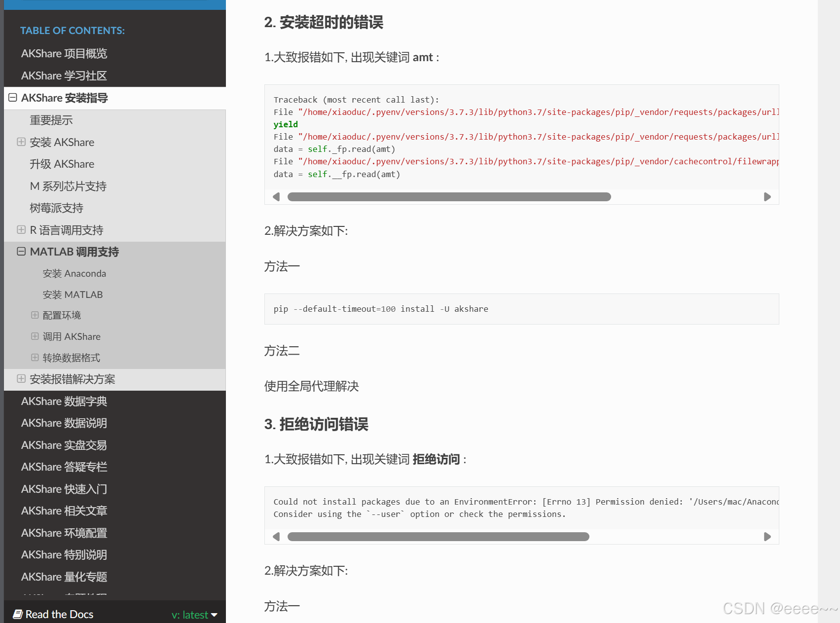The height and width of the screenshot is (623, 840).
Task: Expand the 安装 AKShare tree item
Action: (x=21, y=142)
